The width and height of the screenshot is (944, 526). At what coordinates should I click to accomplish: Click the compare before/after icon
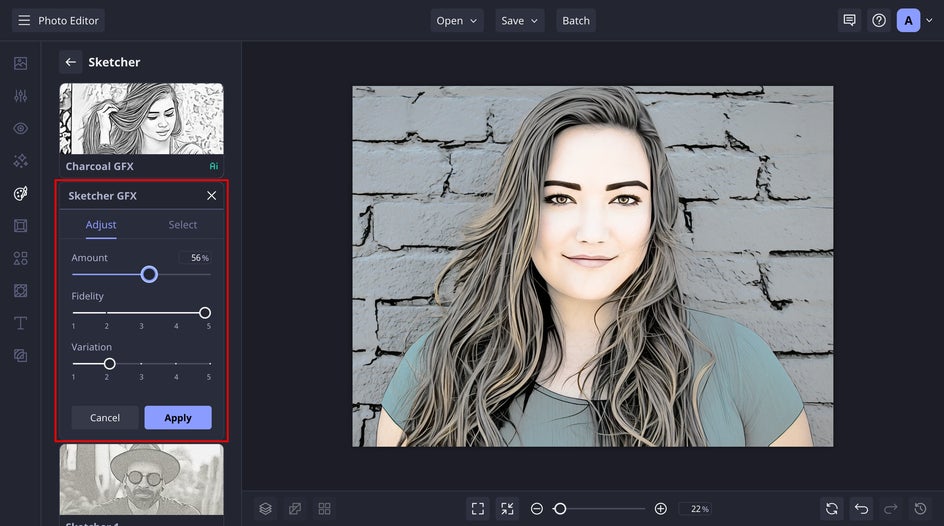pyautogui.click(x=295, y=509)
